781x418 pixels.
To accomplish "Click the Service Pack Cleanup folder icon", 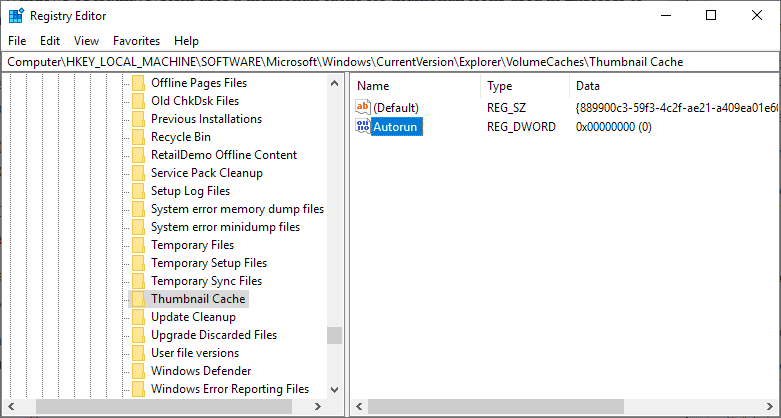I will (x=138, y=173).
